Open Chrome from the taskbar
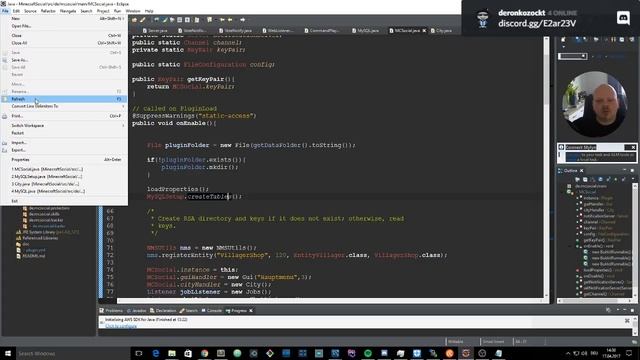640x360 pixels. coord(204,353)
